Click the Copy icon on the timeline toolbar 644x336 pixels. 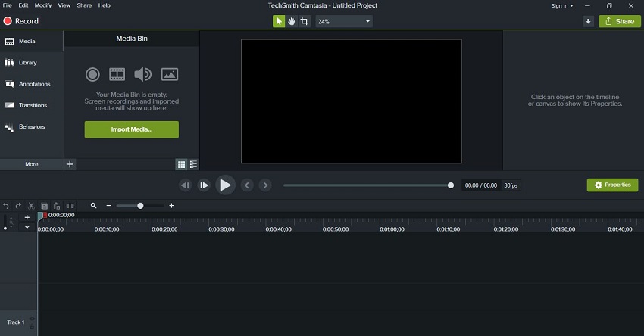point(45,206)
